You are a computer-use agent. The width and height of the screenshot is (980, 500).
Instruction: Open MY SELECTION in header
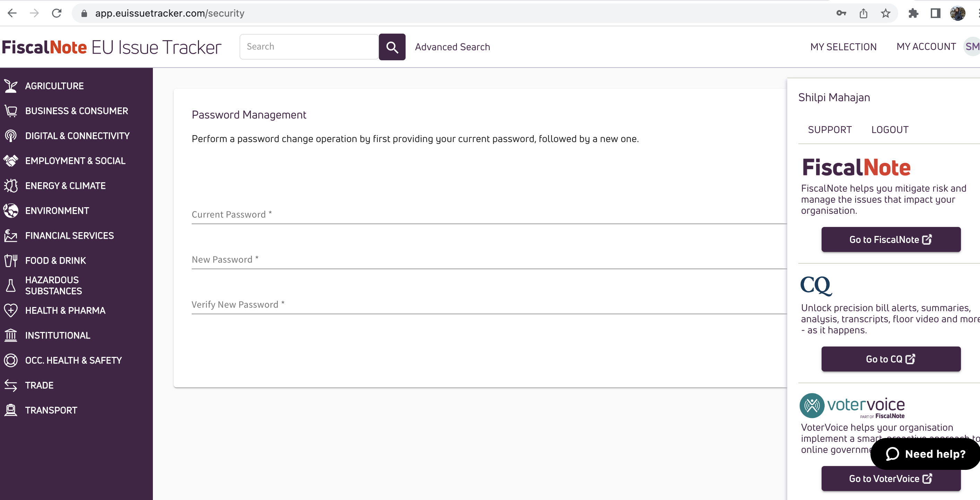[x=843, y=47]
